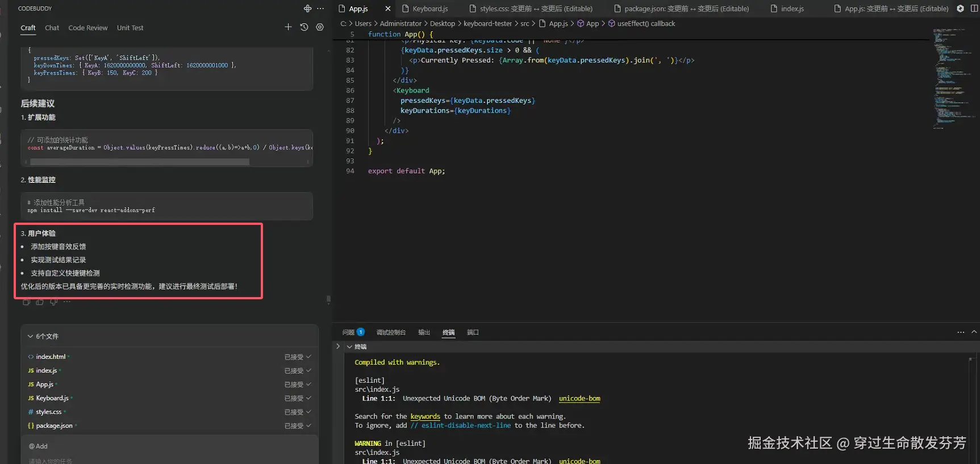The width and height of the screenshot is (980, 464).
Task: Click the thumbs up feedback icon
Action: pos(40,302)
